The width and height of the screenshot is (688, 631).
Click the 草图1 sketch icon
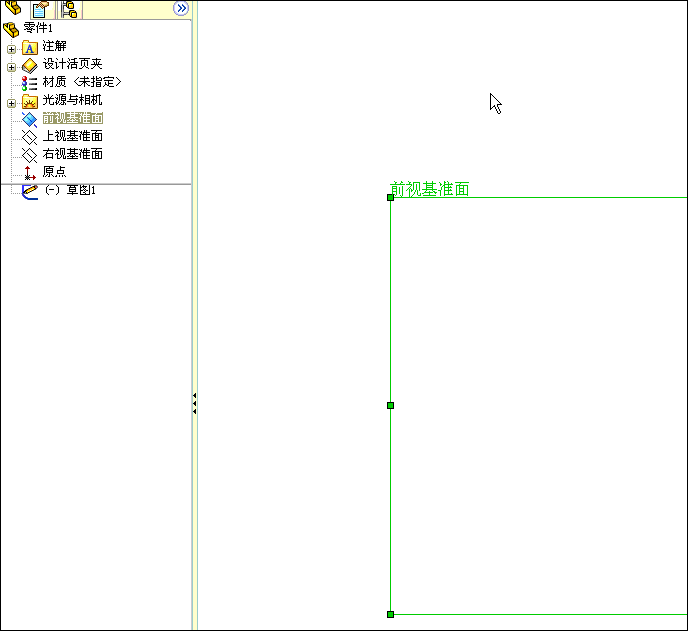click(30, 192)
